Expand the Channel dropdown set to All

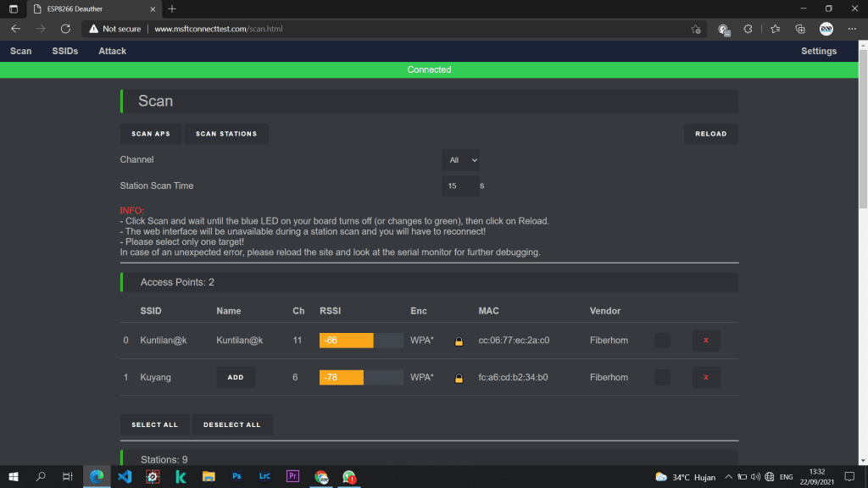click(x=461, y=159)
